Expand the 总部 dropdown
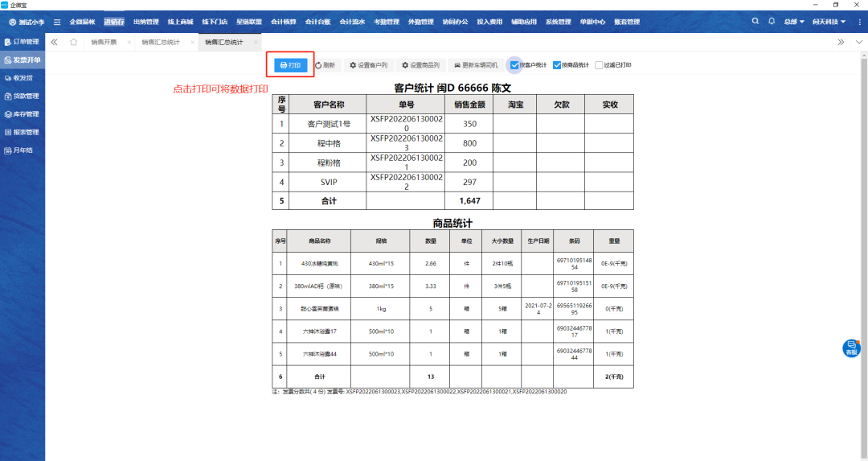The image size is (868, 461). [794, 21]
